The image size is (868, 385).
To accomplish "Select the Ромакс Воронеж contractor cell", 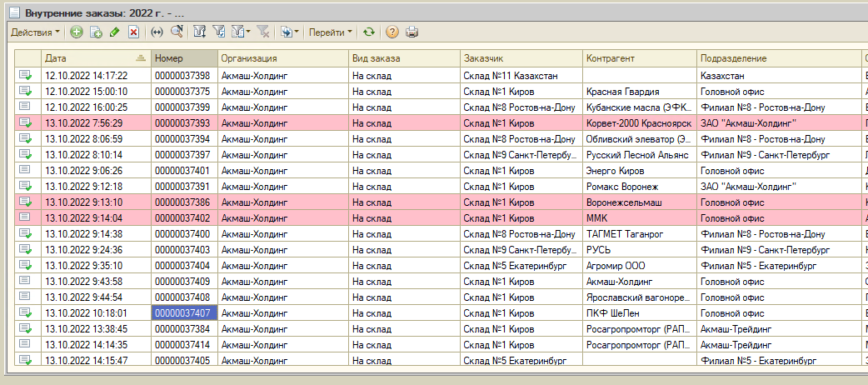I will click(x=640, y=186).
